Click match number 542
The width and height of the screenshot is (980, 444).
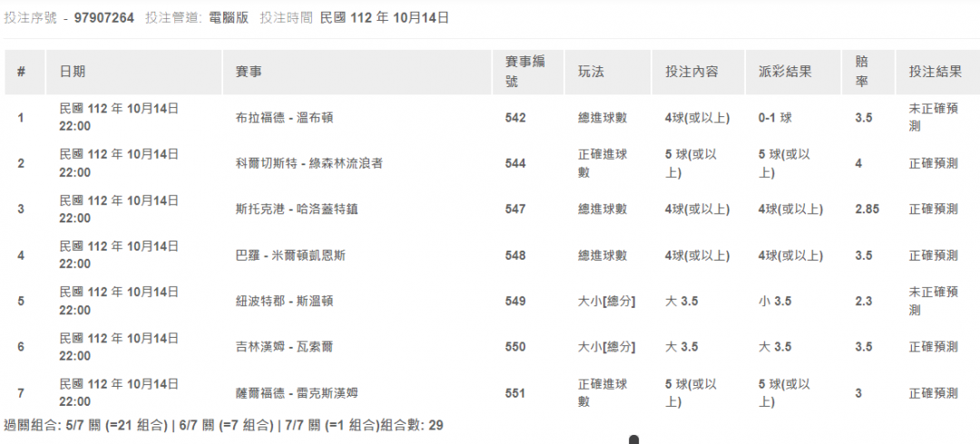(515, 117)
